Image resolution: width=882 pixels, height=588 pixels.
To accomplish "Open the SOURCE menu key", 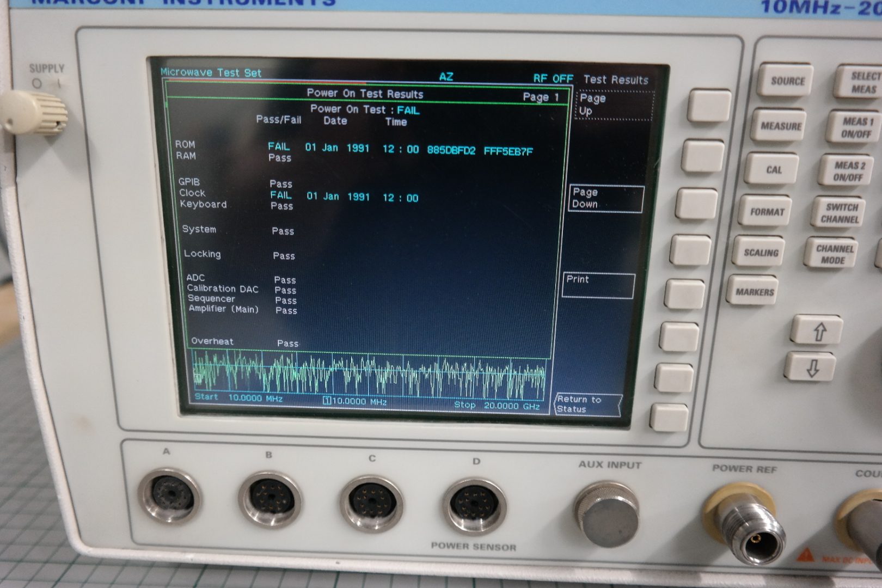I will click(x=787, y=81).
